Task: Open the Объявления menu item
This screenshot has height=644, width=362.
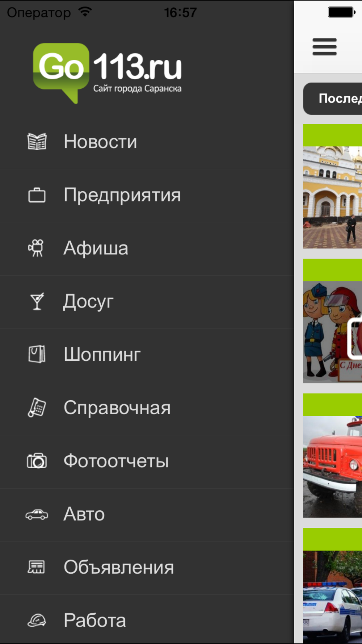Action: pos(147,568)
